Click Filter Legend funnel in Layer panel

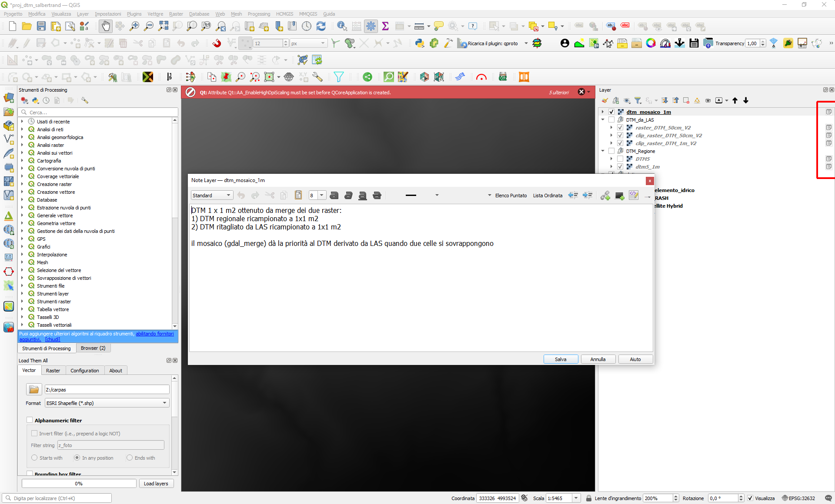pos(638,100)
